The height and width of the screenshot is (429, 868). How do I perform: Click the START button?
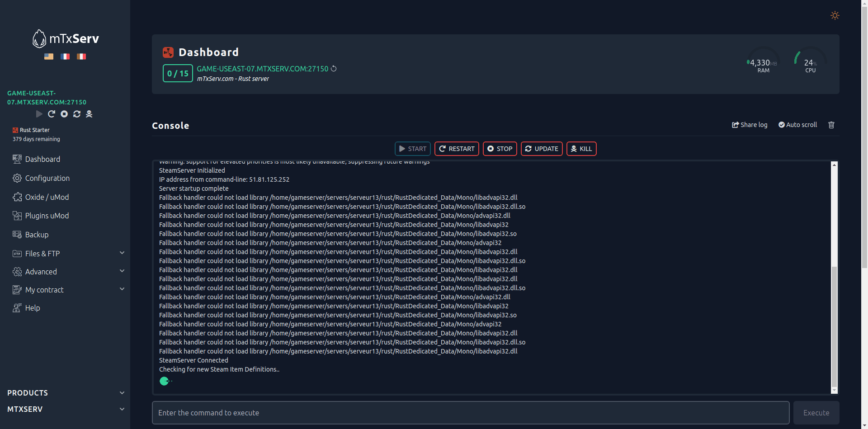(412, 149)
